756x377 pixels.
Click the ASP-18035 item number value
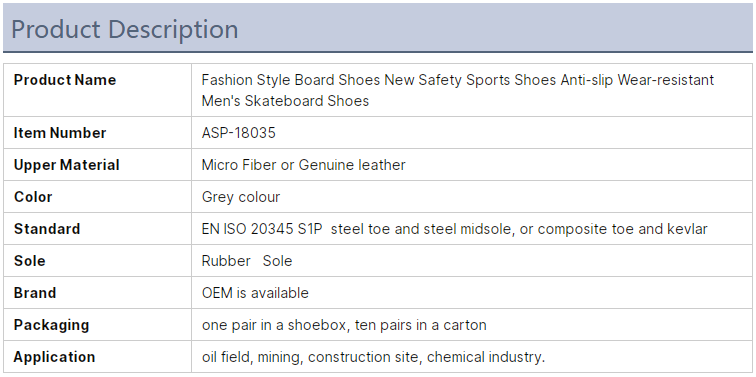pos(239,133)
